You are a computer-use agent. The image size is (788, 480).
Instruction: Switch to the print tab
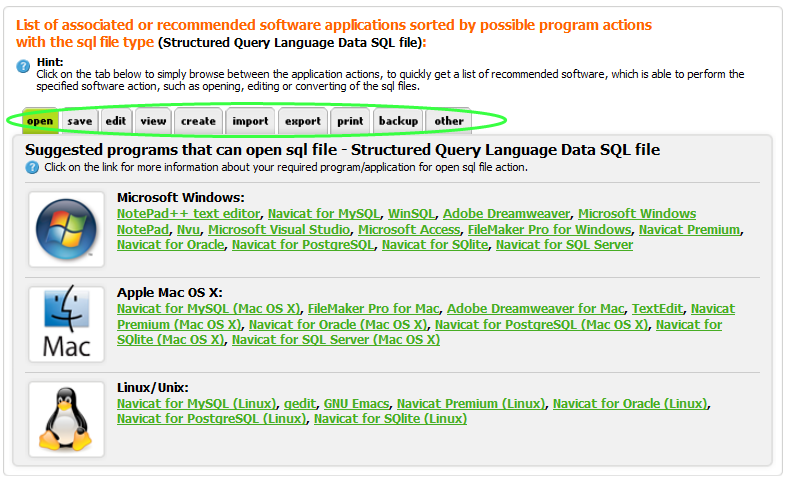pos(350,121)
